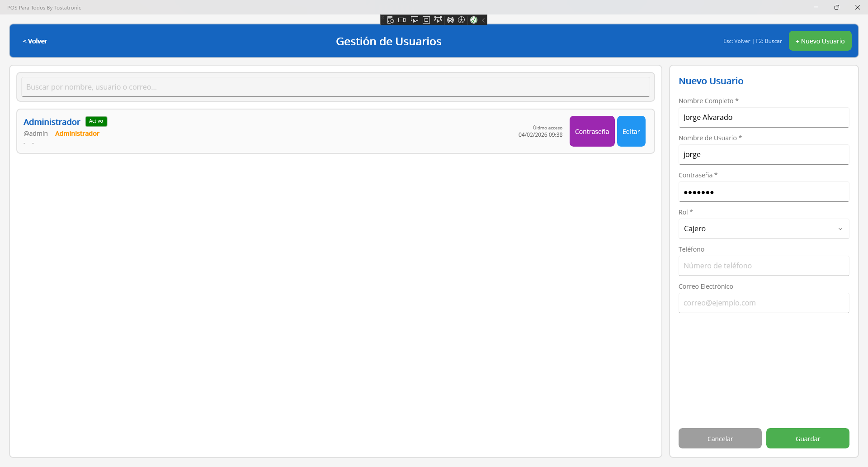This screenshot has height=467, width=868.
Task: Click the video camera live preview icon
Action: [x=402, y=20]
